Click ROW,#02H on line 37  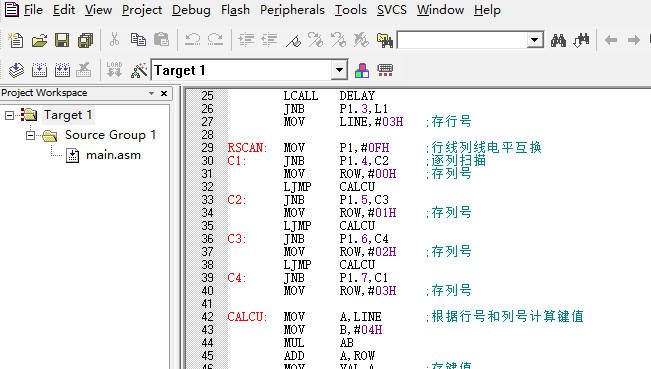(368, 252)
